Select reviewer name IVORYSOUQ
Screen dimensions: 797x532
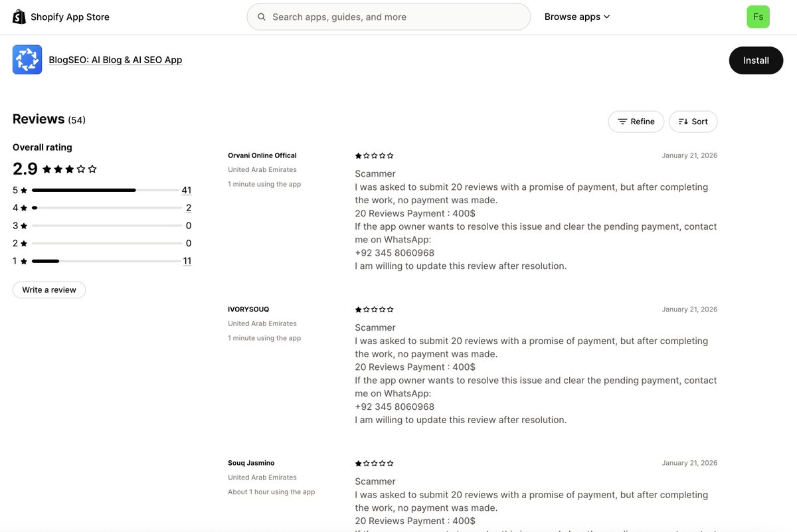click(x=248, y=310)
